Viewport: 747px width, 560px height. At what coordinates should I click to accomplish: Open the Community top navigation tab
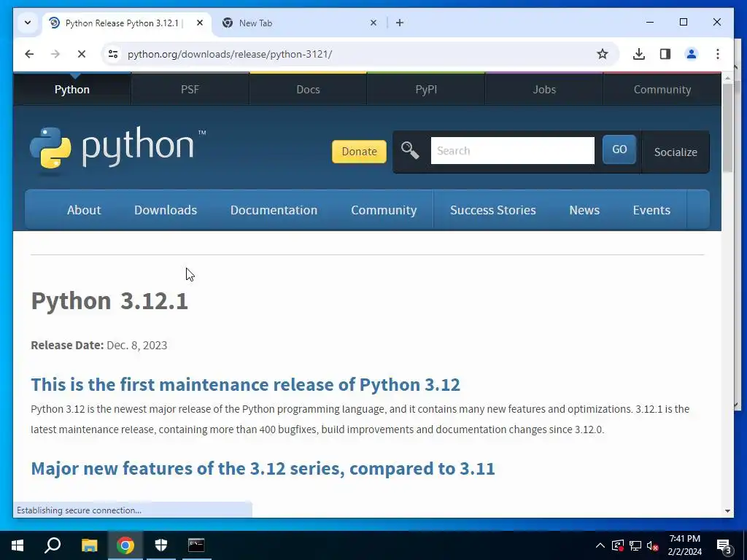[662, 90]
